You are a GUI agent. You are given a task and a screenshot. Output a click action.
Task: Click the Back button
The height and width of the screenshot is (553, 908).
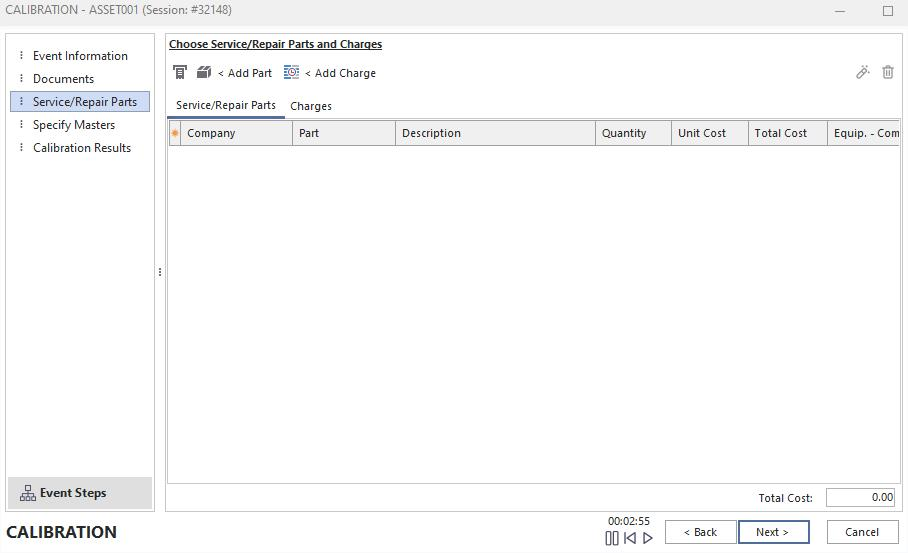pos(701,532)
